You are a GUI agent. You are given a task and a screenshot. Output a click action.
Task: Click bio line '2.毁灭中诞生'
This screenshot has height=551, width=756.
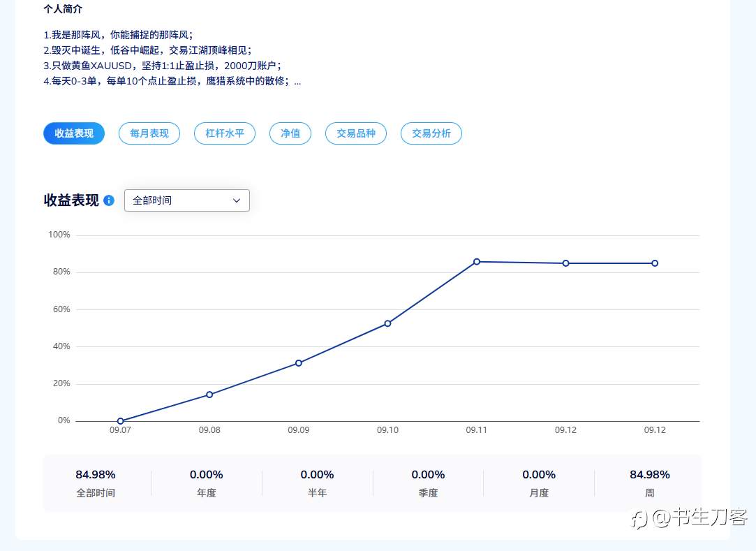point(147,50)
